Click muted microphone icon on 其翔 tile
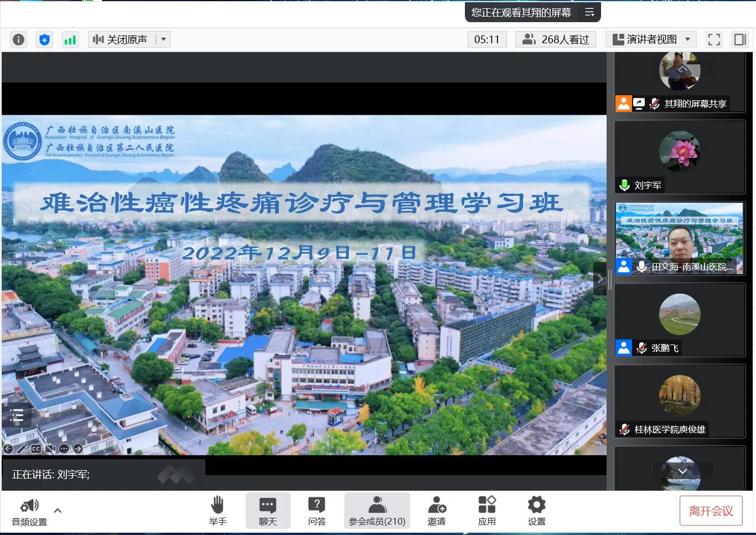 (x=654, y=104)
